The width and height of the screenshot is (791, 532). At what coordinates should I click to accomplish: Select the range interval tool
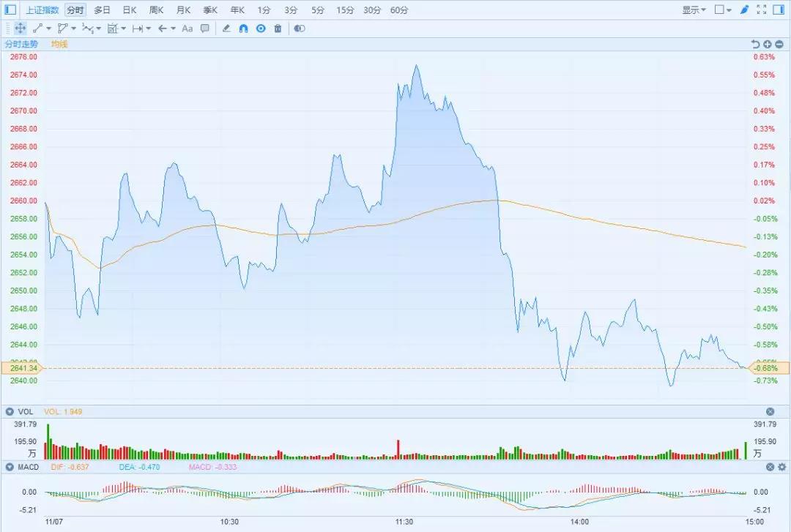137,29
